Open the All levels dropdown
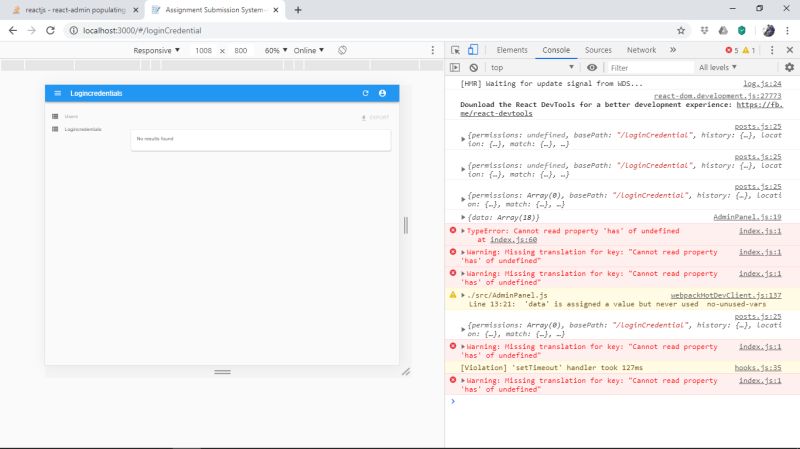Screen dimensions: 800x449 717,67
